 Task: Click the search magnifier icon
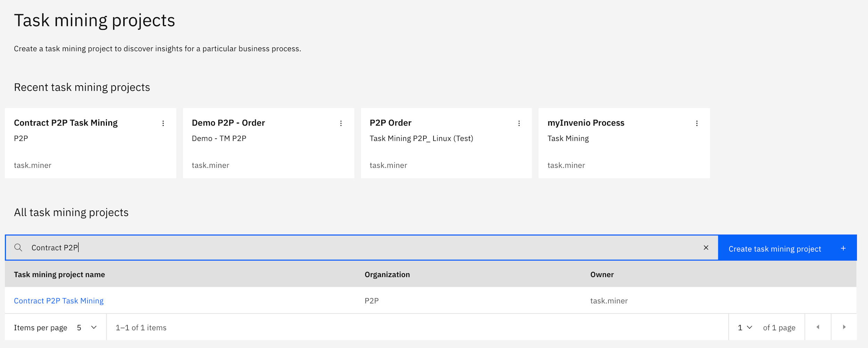(18, 248)
